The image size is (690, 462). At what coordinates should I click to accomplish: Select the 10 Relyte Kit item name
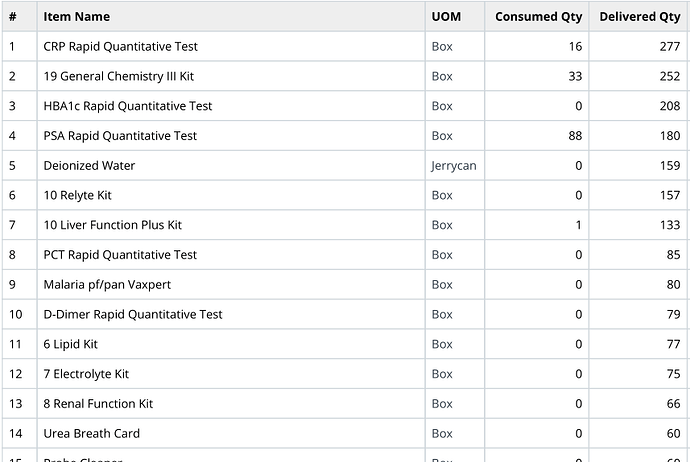(x=77, y=195)
